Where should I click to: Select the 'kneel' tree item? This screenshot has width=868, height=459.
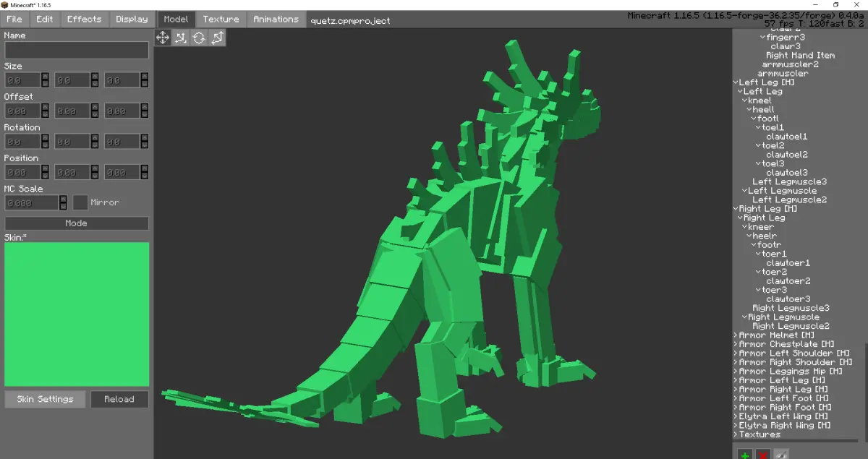pyautogui.click(x=759, y=100)
